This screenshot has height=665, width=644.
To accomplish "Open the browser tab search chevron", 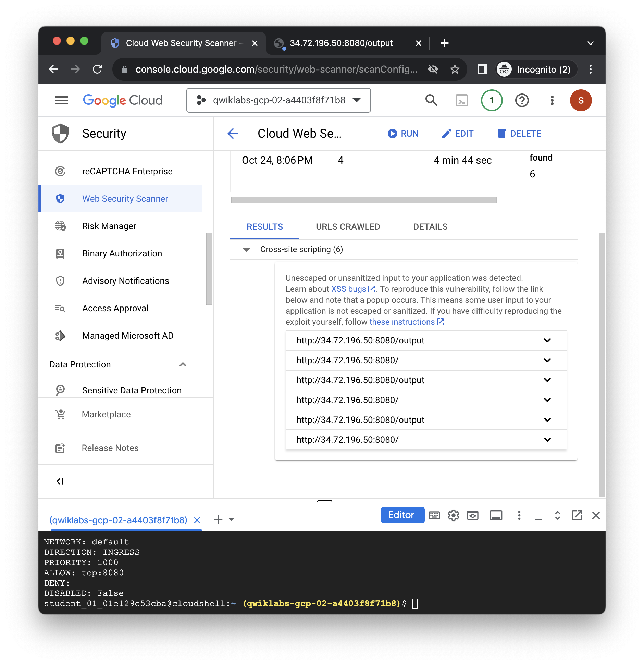I will click(590, 43).
